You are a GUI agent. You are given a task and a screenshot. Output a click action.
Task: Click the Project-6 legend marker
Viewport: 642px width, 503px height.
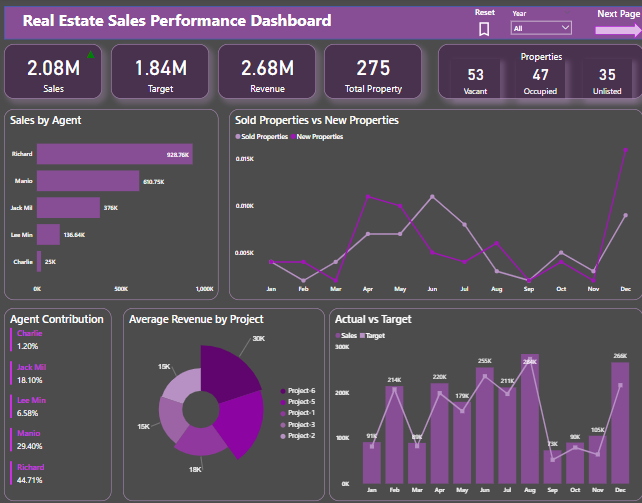(x=282, y=390)
